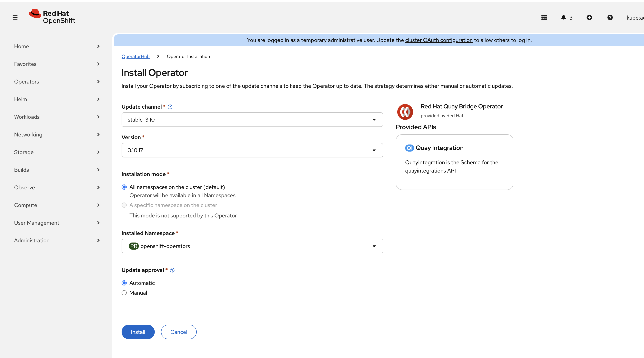Image resolution: width=644 pixels, height=358 pixels.
Task: Open the help question mark menu
Action: (x=610, y=17)
